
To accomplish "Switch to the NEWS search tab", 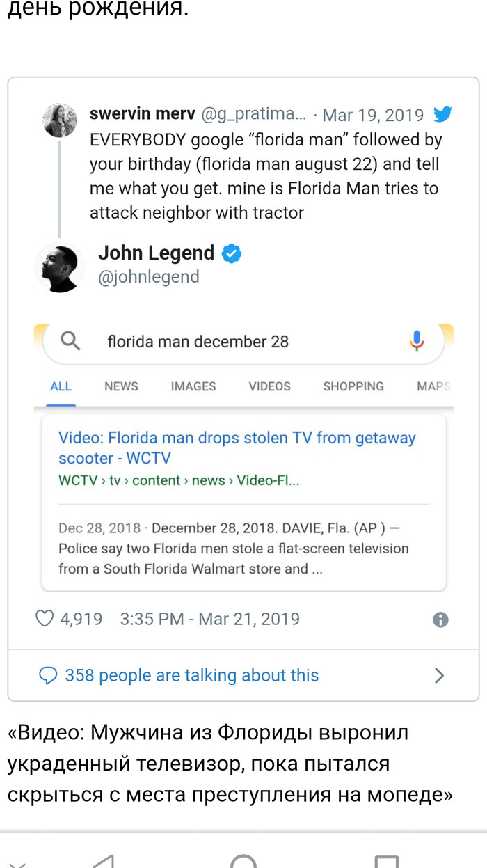I will tap(121, 386).
